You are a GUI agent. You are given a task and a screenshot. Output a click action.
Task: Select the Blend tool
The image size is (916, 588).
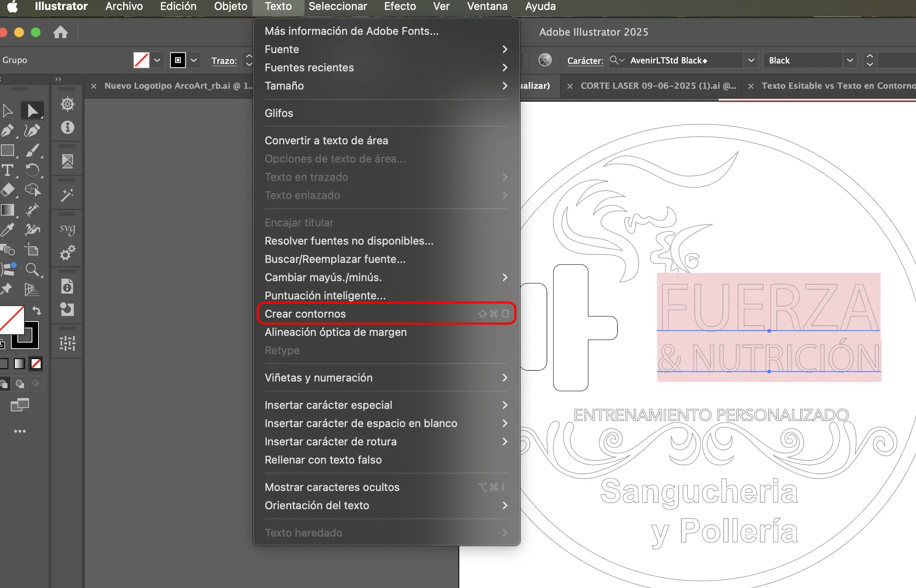7,250
